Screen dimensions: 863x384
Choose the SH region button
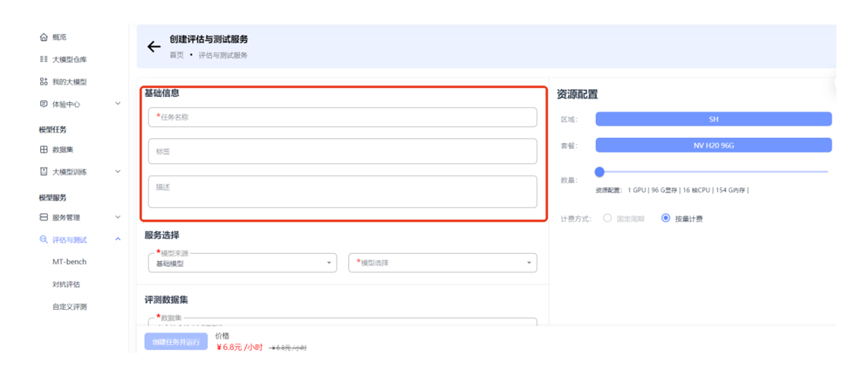[x=714, y=119]
